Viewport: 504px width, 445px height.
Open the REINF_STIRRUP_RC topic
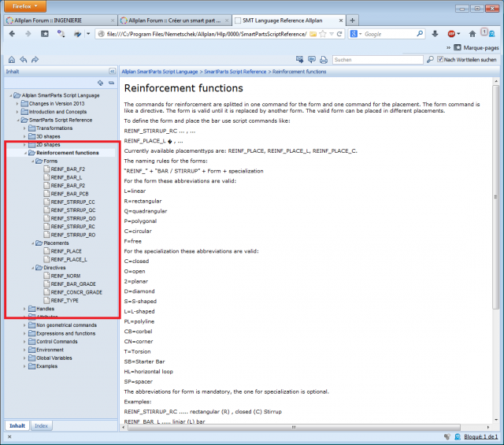[x=73, y=227]
